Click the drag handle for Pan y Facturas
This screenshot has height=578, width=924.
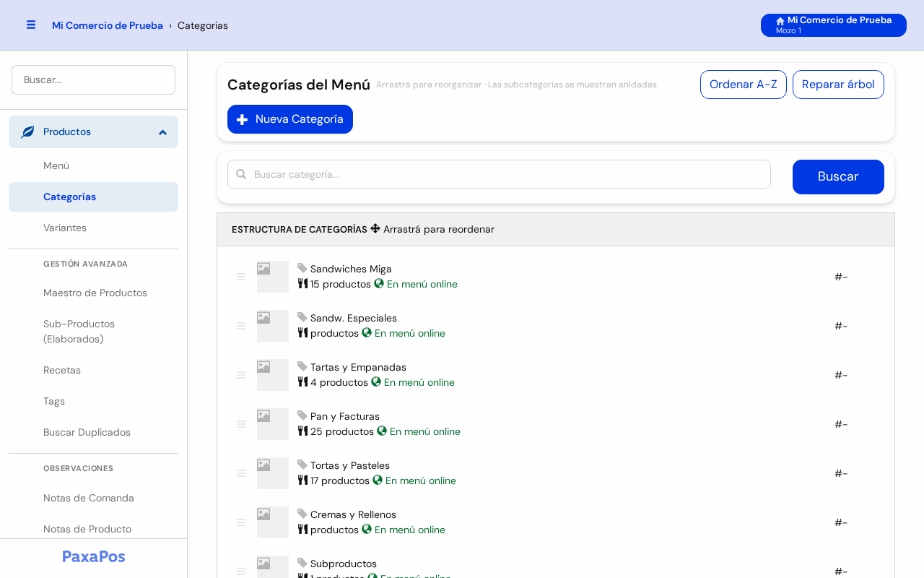click(x=241, y=424)
